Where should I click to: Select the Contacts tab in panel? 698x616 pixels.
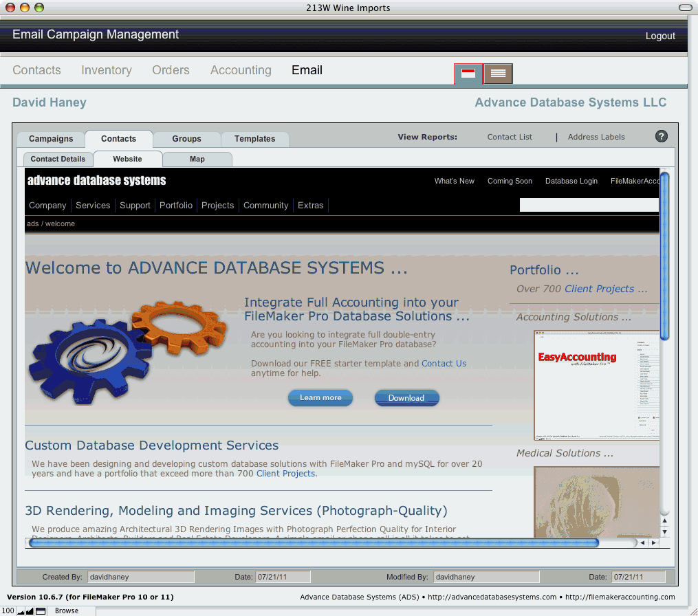pyautogui.click(x=118, y=139)
